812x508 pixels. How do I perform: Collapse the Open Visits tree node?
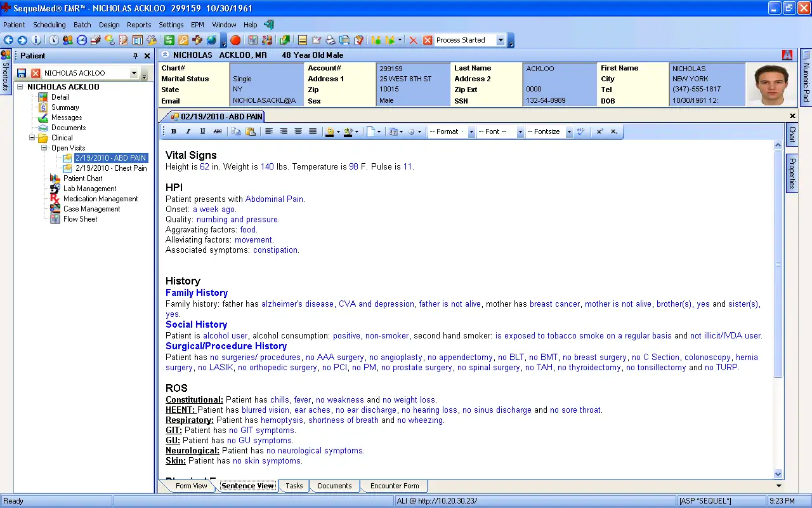[44, 147]
